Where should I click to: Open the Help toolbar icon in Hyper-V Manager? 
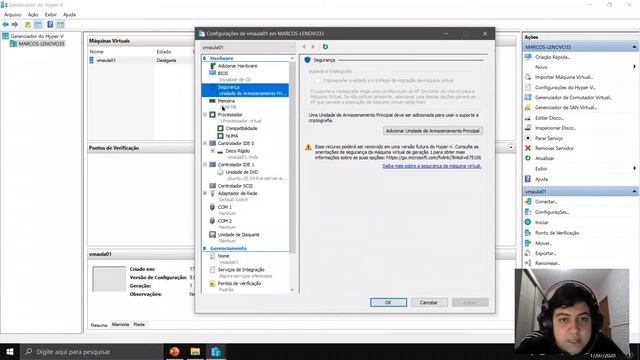tap(50, 24)
